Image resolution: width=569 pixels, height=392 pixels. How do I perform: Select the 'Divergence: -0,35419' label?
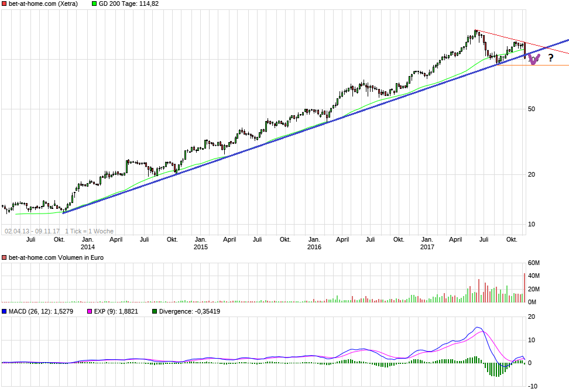pos(190,311)
